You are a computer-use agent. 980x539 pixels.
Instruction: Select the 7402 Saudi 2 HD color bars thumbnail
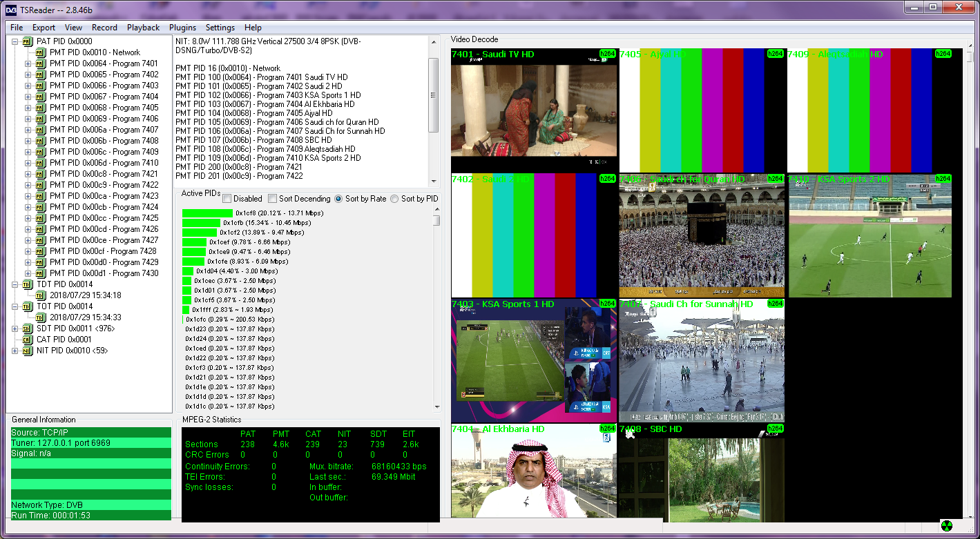(x=534, y=235)
